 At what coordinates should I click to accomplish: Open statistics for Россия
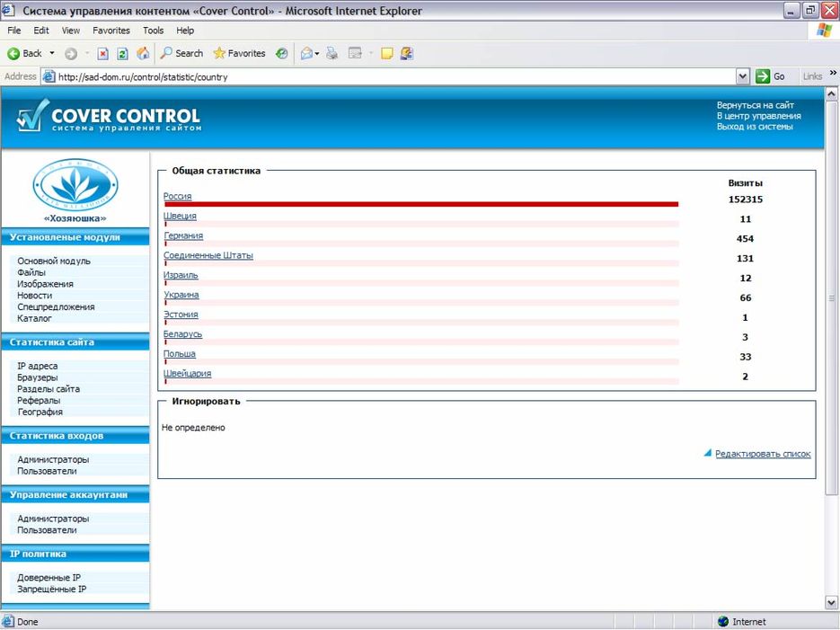pyautogui.click(x=177, y=196)
